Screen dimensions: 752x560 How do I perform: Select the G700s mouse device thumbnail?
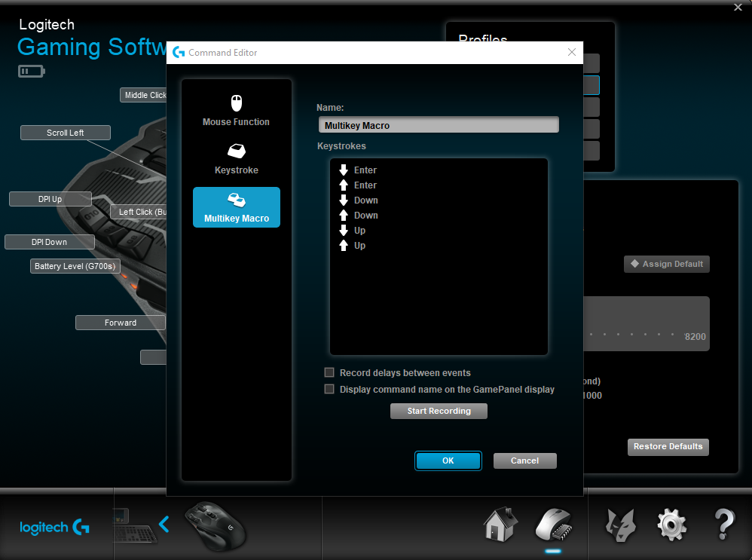pyautogui.click(x=216, y=526)
